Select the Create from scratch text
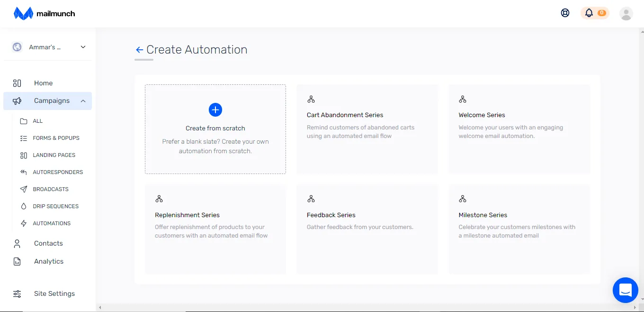 [215, 128]
